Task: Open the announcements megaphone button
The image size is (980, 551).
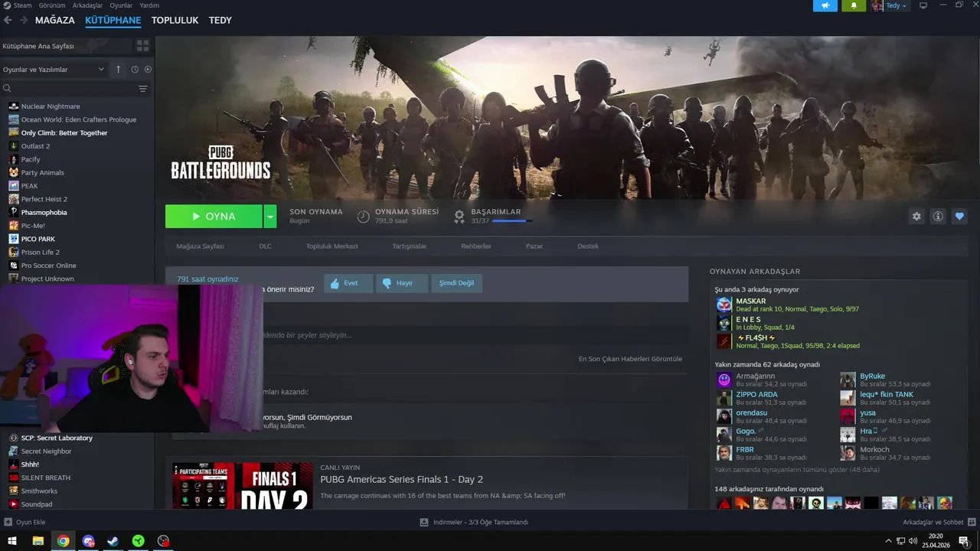Action: [x=825, y=5]
